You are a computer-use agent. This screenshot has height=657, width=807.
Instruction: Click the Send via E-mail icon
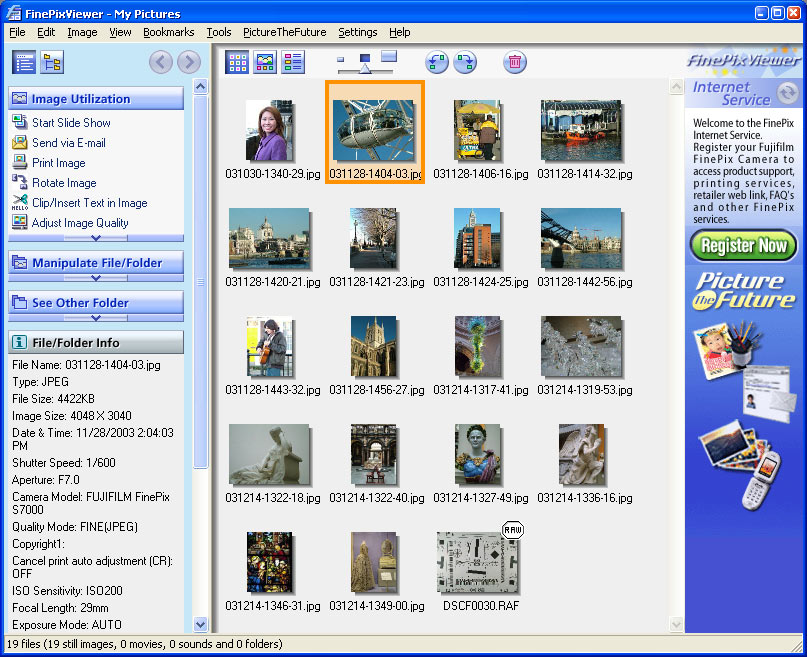pos(20,143)
